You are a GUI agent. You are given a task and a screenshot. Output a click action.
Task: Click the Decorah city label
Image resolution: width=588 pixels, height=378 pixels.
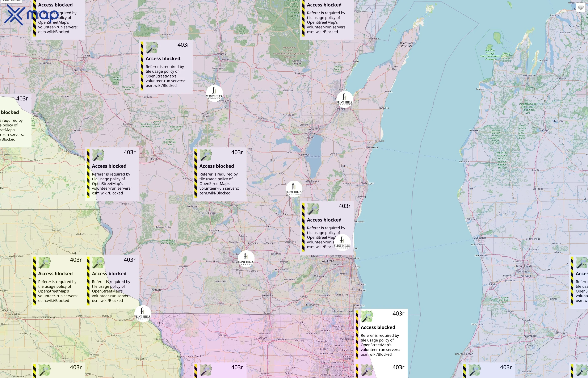(56, 230)
